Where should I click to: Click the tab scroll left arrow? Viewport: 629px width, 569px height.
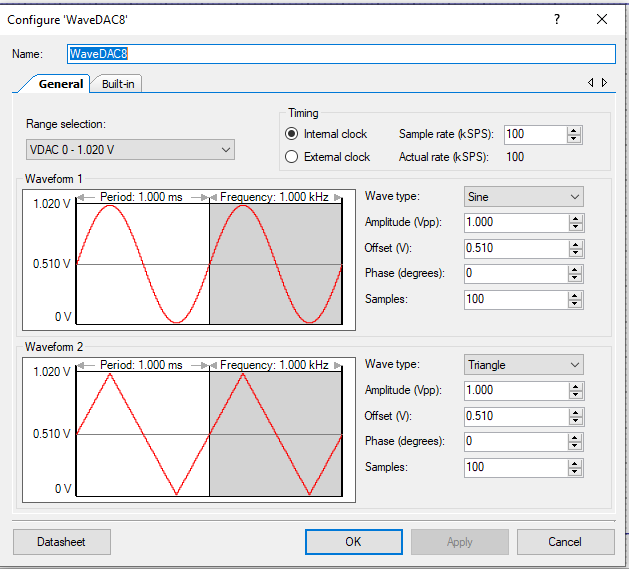point(591,83)
